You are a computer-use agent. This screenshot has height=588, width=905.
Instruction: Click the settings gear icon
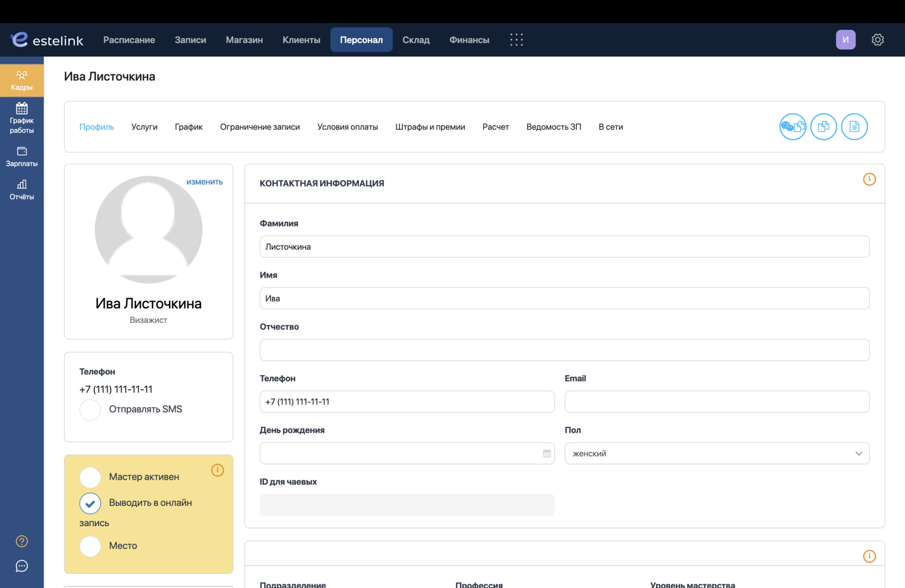pyautogui.click(x=878, y=40)
